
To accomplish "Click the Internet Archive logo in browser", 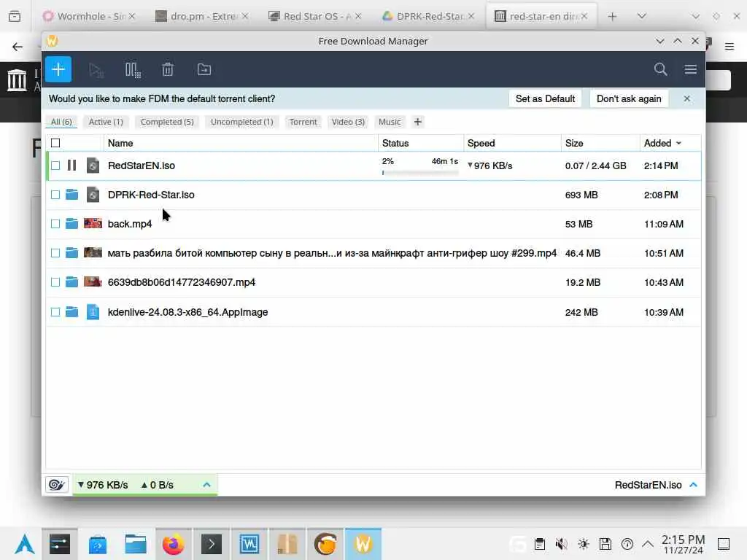I will coord(17,79).
